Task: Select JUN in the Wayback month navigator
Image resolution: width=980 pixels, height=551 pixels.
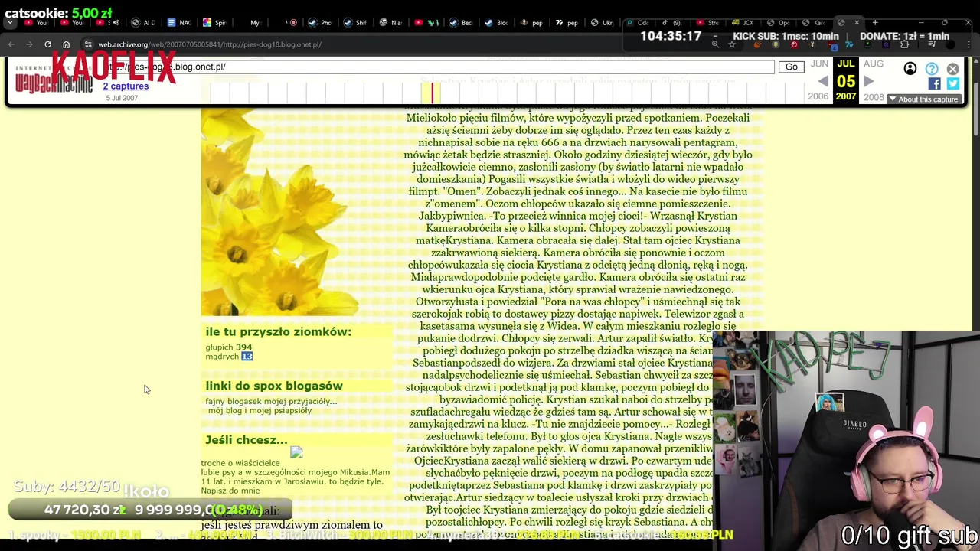Action: coord(819,64)
